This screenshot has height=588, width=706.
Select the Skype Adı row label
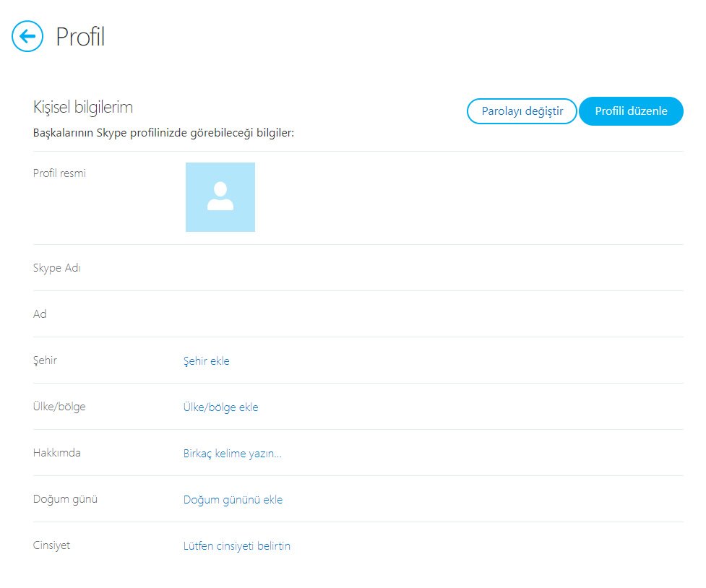click(x=57, y=268)
